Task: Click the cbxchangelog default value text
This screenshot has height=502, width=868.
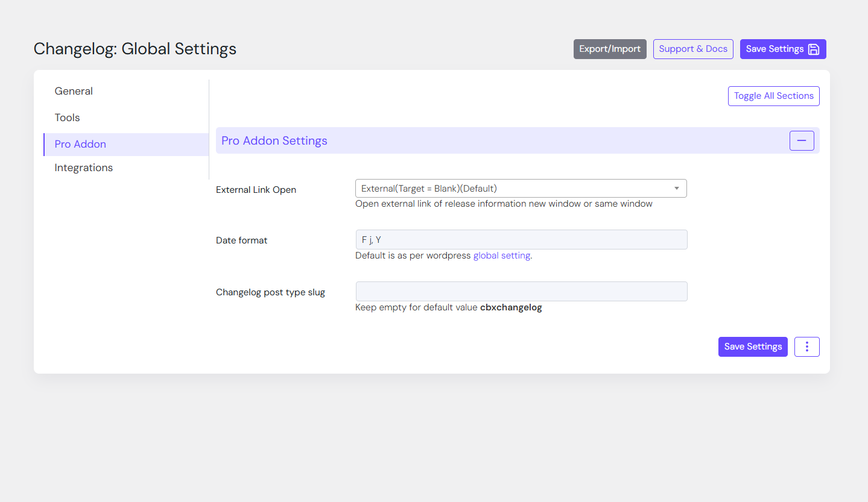Action: pyautogui.click(x=511, y=307)
